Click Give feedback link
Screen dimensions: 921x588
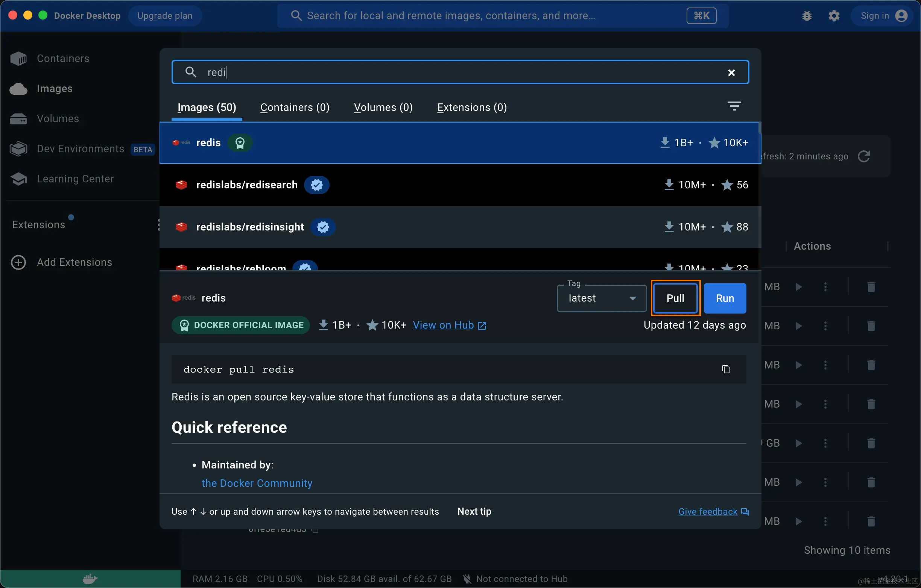714,512
